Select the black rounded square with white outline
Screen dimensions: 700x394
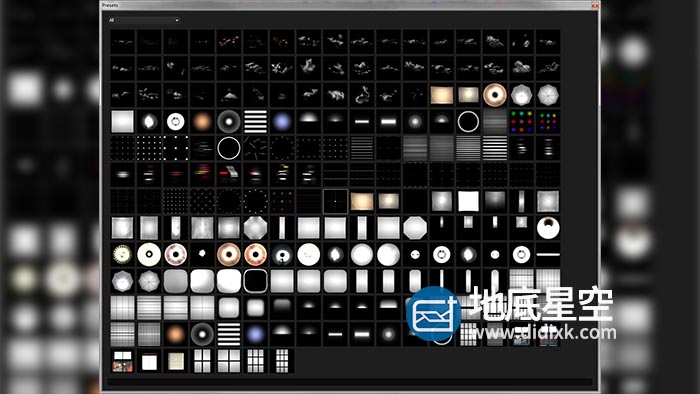[255, 281]
